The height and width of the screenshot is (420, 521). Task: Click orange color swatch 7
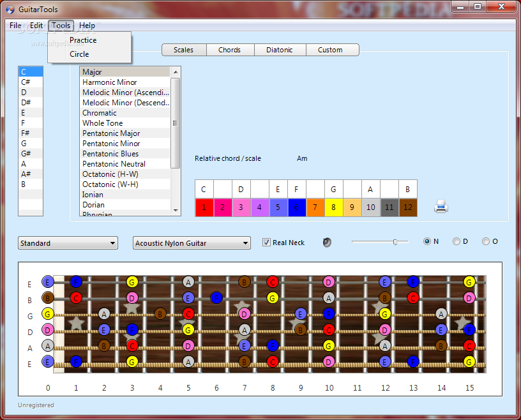315,207
